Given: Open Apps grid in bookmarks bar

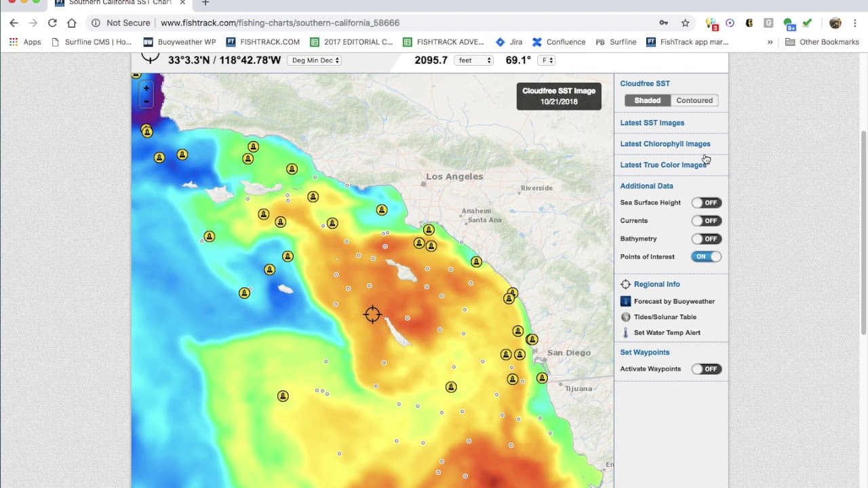Looking at the screenshot, I should tap(25, 42).
